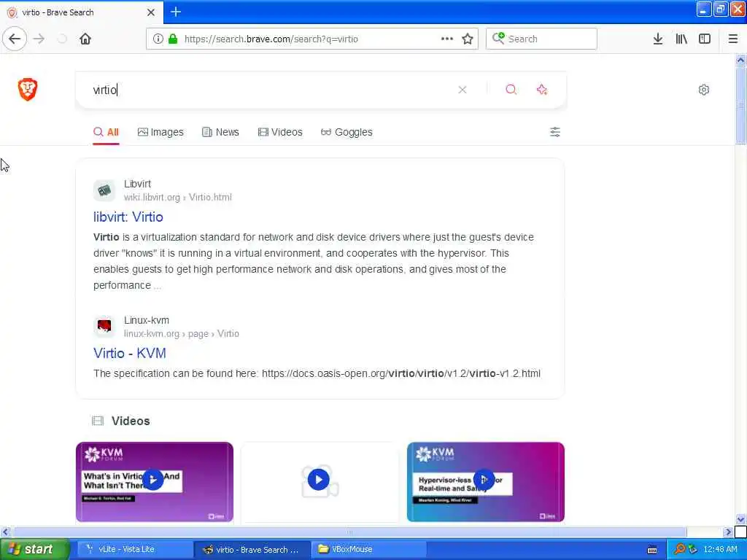Open the libvirt: Virtio result link

pos(128,217)
